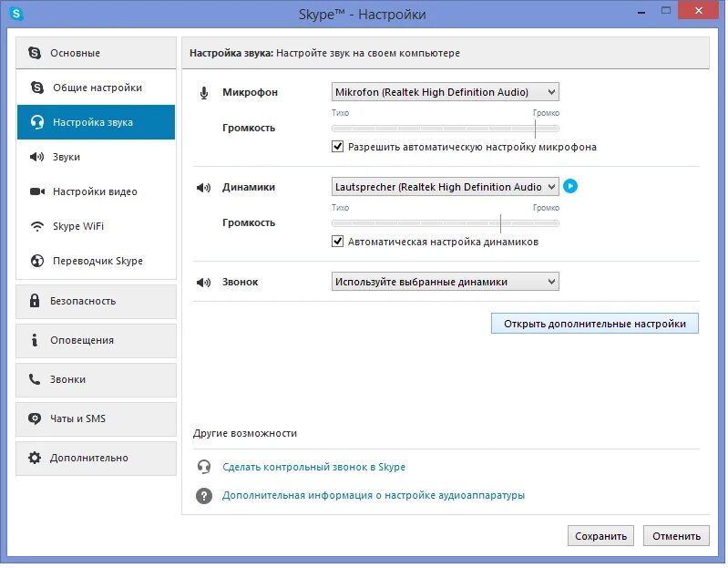
Task: Click the speakers Громкость slider
Action: pyautogui.click(x=446, y=223)
